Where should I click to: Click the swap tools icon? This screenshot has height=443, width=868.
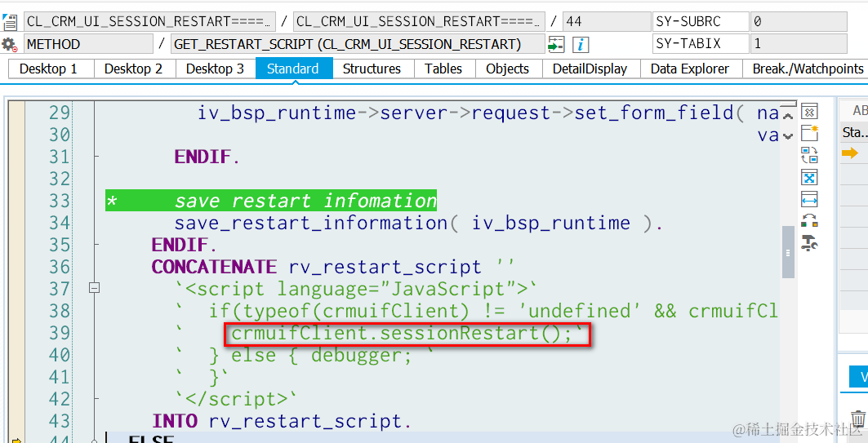(809, 155)
